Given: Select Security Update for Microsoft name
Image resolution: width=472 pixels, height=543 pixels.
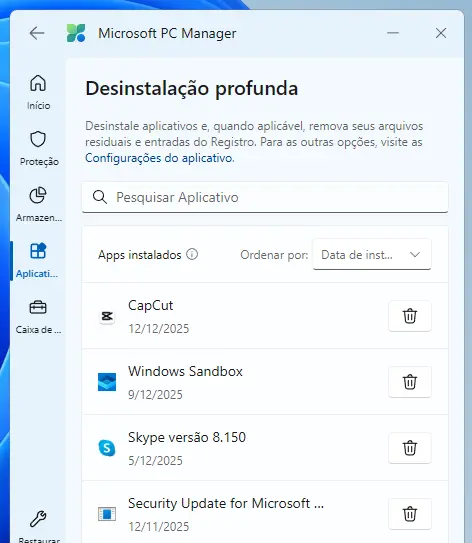Looking at the screenshot, I should point(226,503).
